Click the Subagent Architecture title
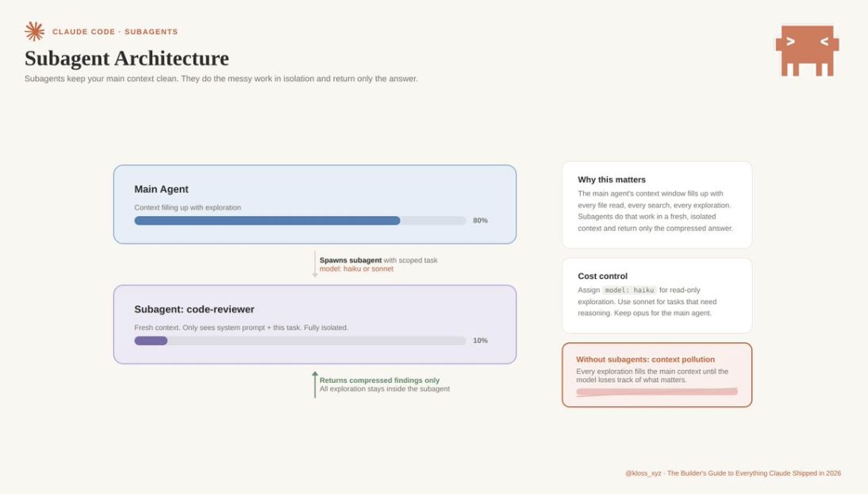Screen dimensions: 868x494 pyautogui.click(x=127, y=58)
